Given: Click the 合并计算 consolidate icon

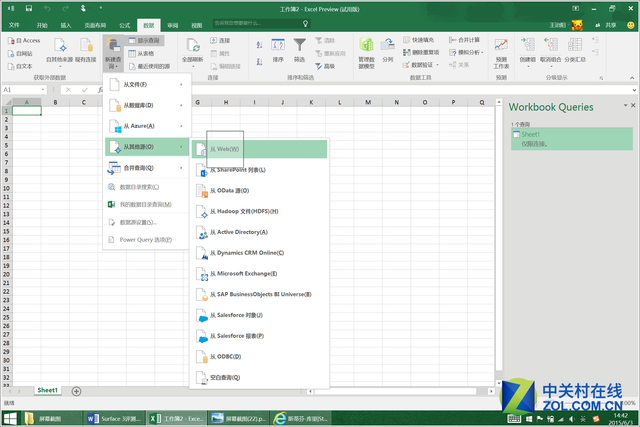Looking at the screenshot, I should pos(453,40).
